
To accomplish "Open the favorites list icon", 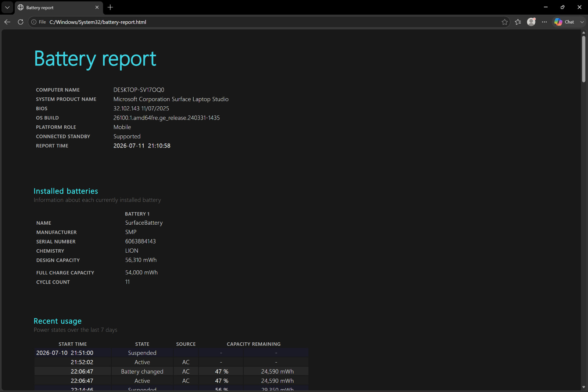I will pos(518,22).
